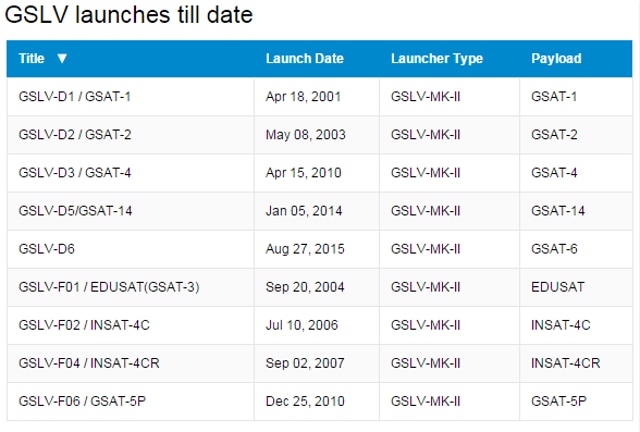
Task: Select the GSLV-D5/GSAT-14 title
Action: 75,211
